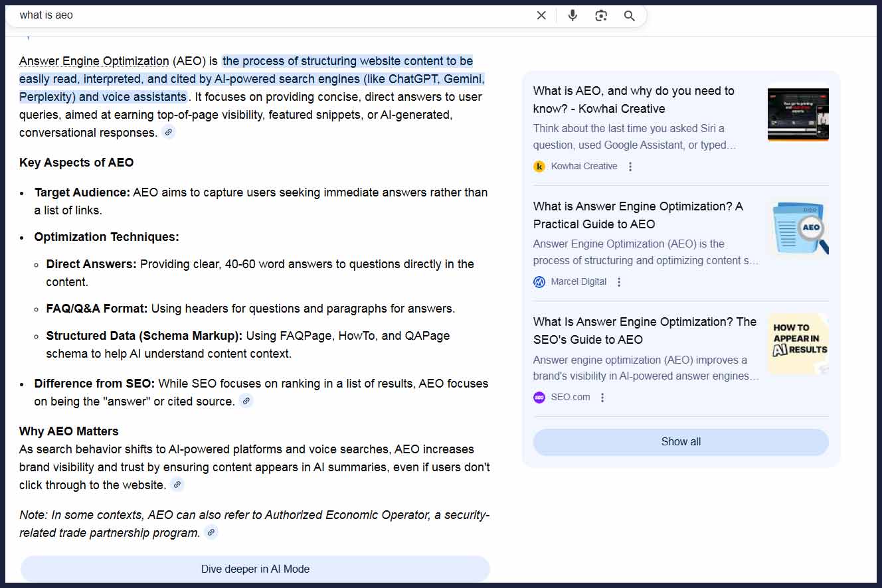View the 'How to appear in AI results' thumbnail
Image resolution: width=882 pixels, height=588 pixels.
click(x=798, y=344)
